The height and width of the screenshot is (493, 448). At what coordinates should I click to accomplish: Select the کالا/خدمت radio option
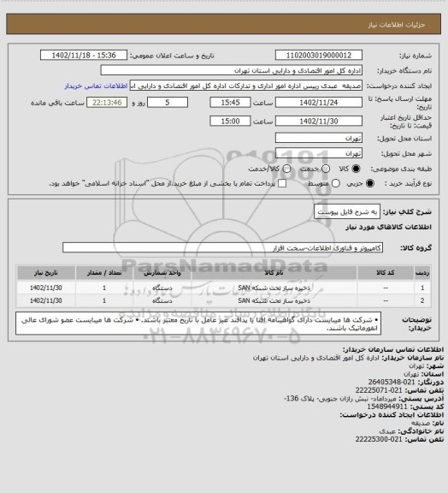pyautogui.click(x=286, y=169)
